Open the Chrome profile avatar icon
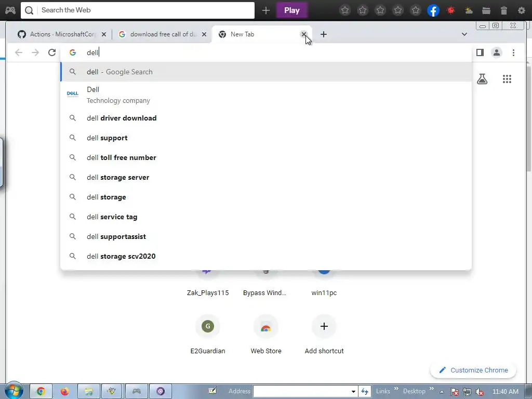The width and height of the screenshot is (532, 399). 496,52
